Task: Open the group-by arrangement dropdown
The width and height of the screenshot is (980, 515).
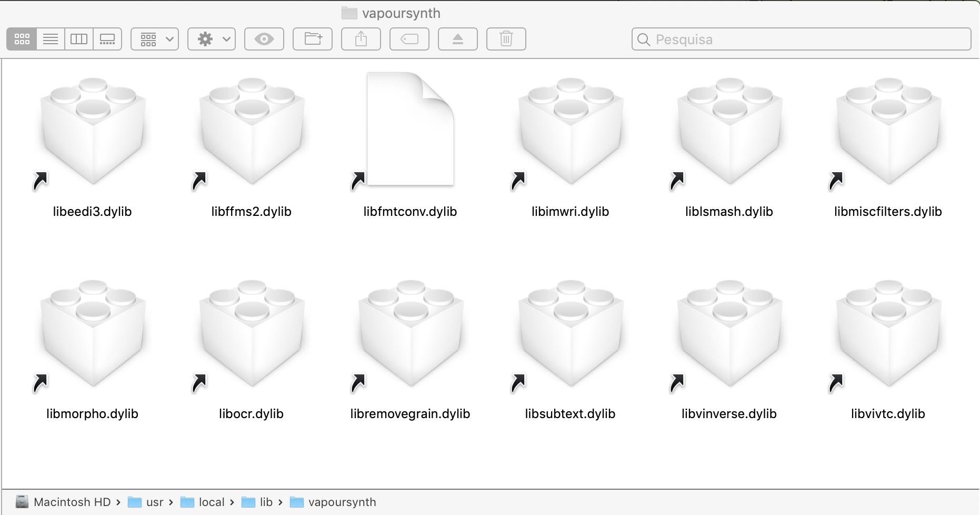Action: pyautogui.click(x=155, y=39)
